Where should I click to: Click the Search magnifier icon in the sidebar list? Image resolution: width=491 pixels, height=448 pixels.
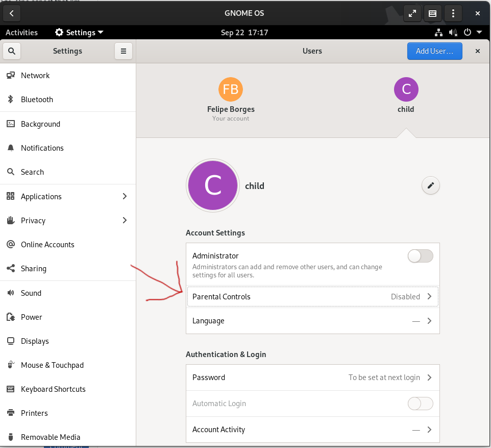[x=11, y=172]
